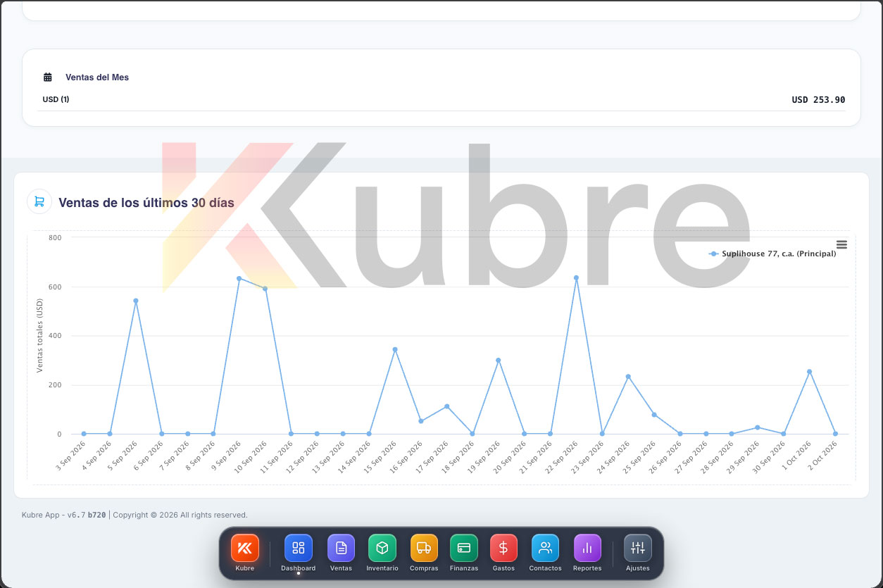Open the Compras truck icon
883x588 pixels.
(424, 548)
